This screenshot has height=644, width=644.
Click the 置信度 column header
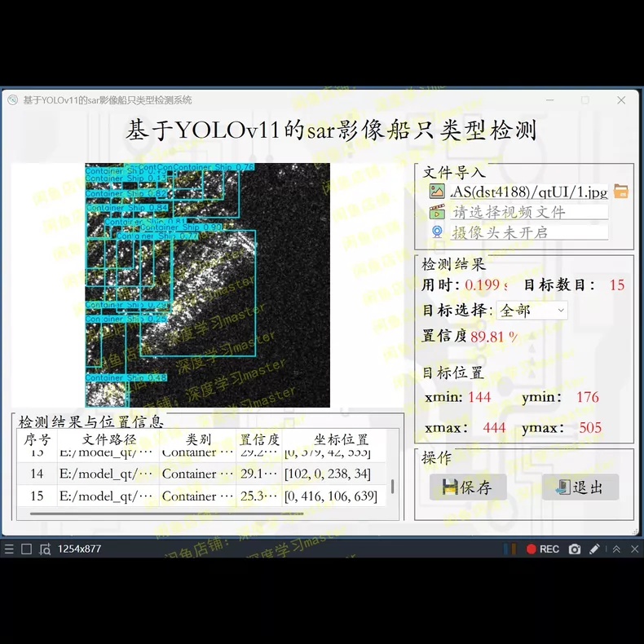[x=259, y=439]
